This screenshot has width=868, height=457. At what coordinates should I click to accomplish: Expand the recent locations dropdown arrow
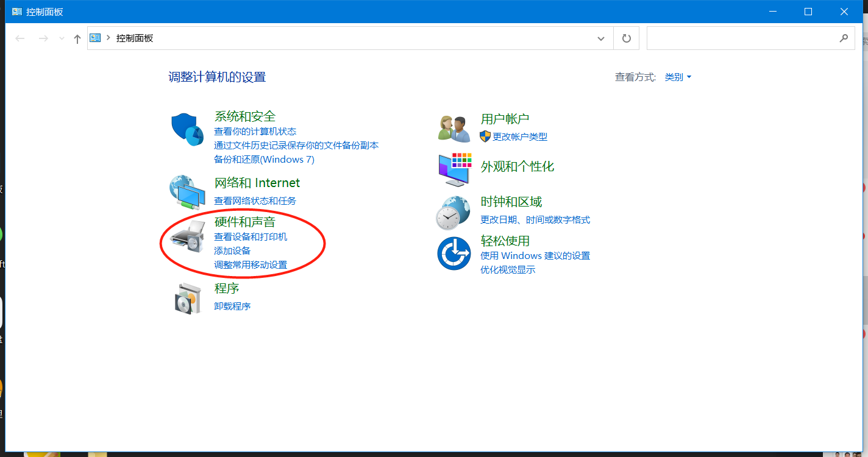[x=61, y=39]
